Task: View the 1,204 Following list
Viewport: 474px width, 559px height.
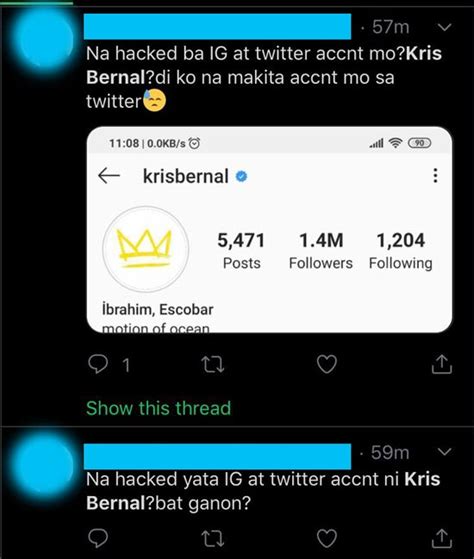Action: pyautogui.click(x=401, y=251)
